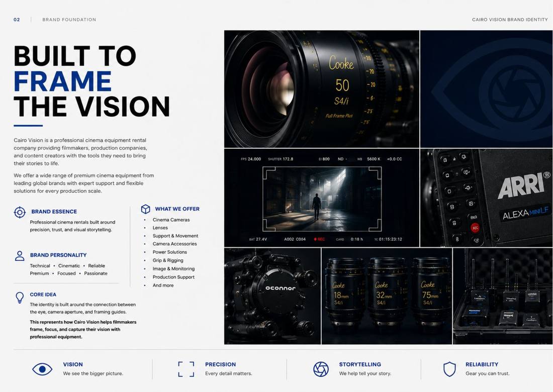The width and height of the screenshot is (553, 392).
Task: Click the page number 02
Action: 17,20
